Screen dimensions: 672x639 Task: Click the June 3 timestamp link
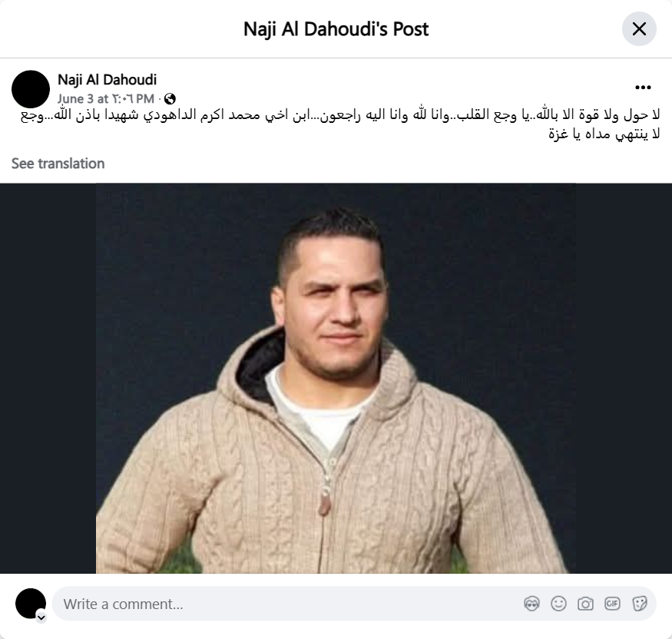point(106,99)
